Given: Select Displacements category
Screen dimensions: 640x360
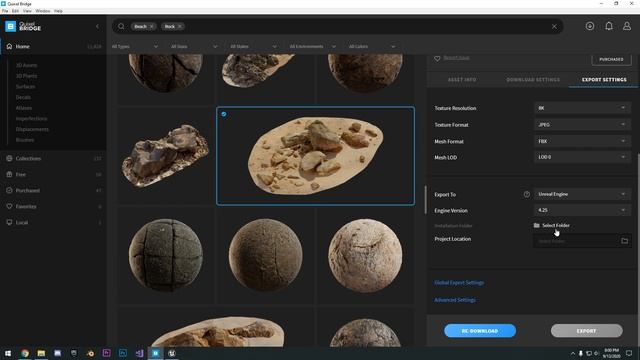Looking at the screenshot, I should coord(32,129).
